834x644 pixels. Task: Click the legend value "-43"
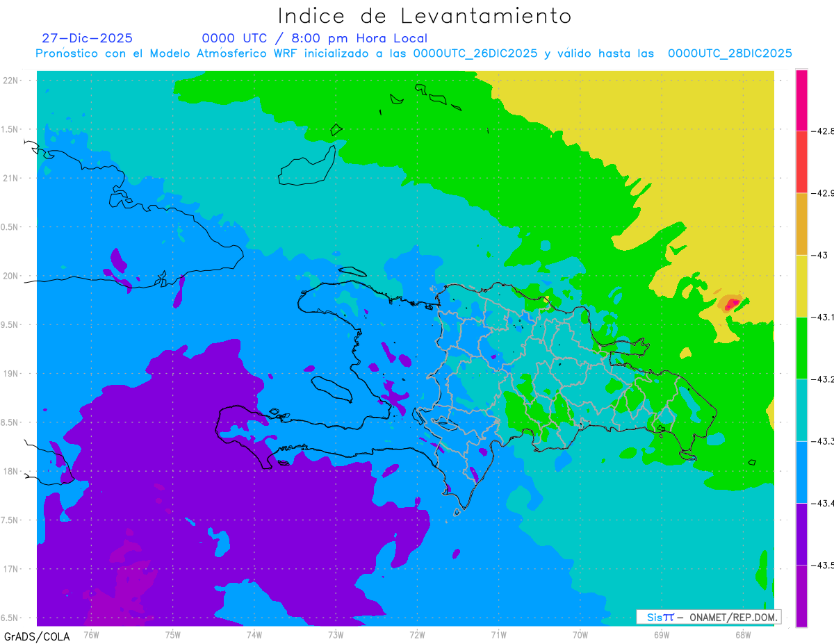[819, 255]
